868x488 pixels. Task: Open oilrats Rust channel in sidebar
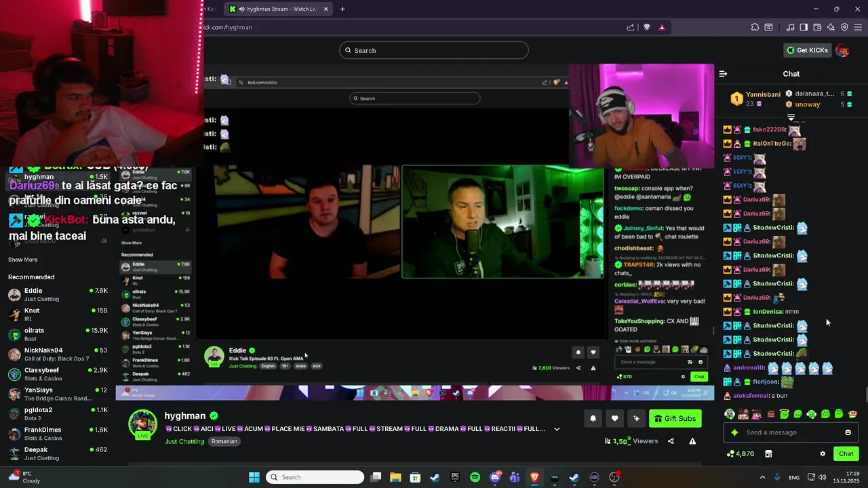click(x=58, y=334)
